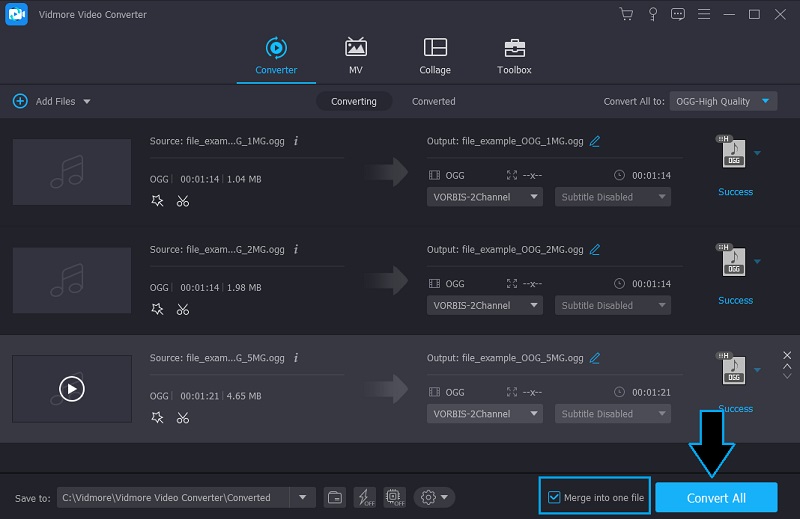
Task: Click the OGG format icon of the first file
Action: pos(733,153)
